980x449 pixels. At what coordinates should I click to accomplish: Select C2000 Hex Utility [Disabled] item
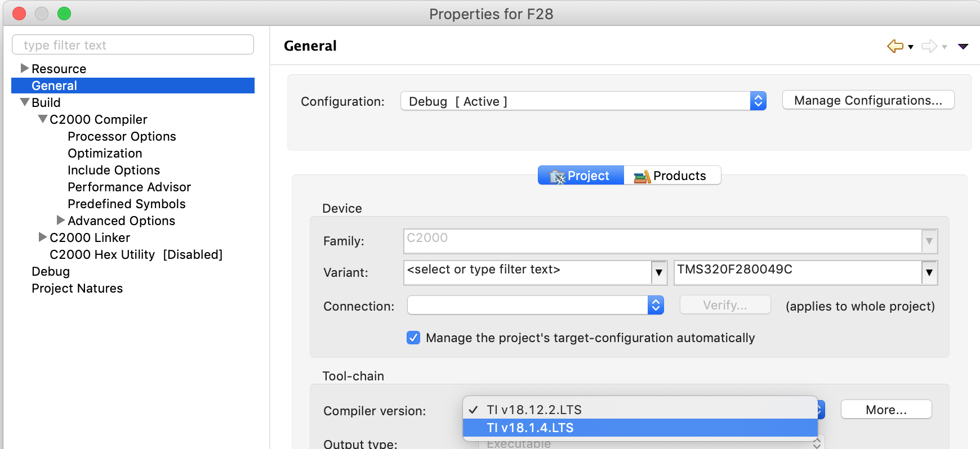click(136, 254)
